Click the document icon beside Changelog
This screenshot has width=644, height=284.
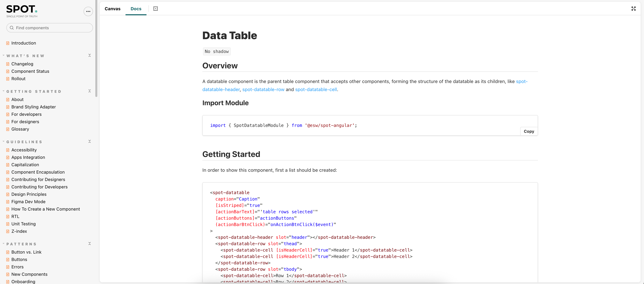coord(8,64)
